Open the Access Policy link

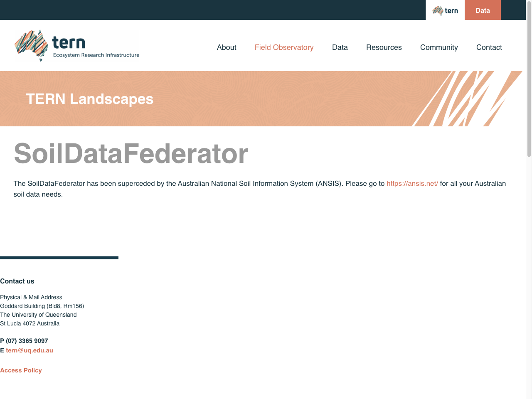pyautogui.click(x=21, y=370)
